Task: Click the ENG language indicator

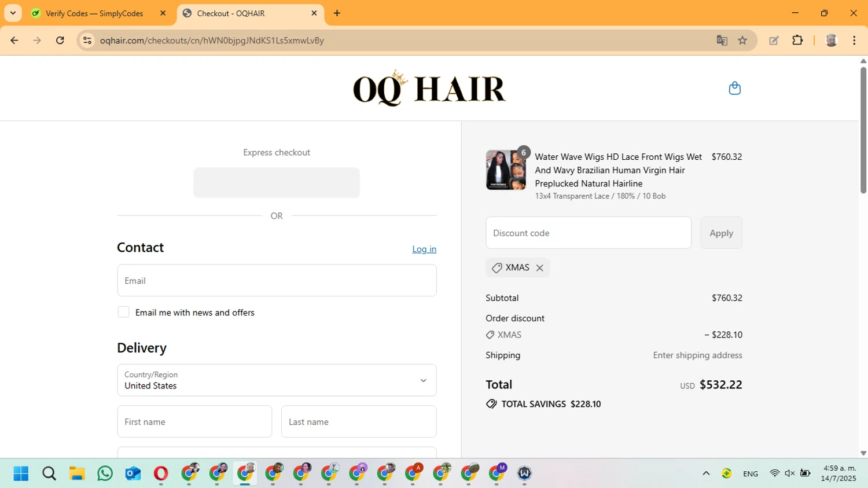Action: point(751,474)
